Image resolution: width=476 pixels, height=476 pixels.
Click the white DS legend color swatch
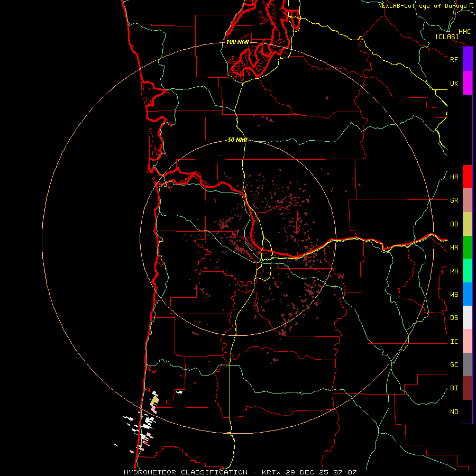pyautogui.click(x=467, y=317)
